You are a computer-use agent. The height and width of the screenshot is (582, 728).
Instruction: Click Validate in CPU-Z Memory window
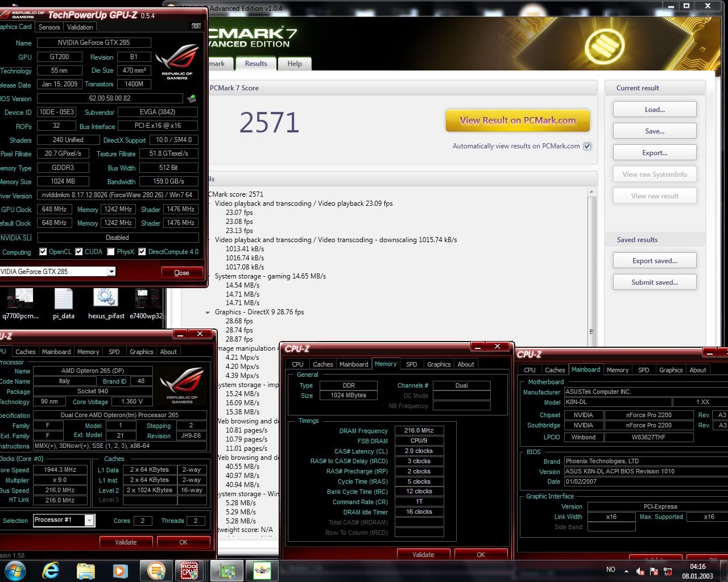click(423, 555)
